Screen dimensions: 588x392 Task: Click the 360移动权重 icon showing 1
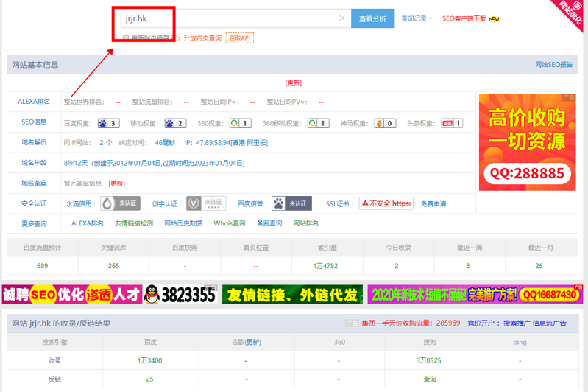[319, 123]
